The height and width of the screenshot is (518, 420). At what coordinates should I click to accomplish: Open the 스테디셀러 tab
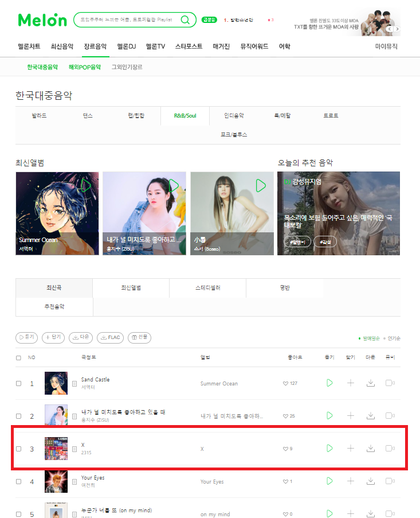point(208,288)
